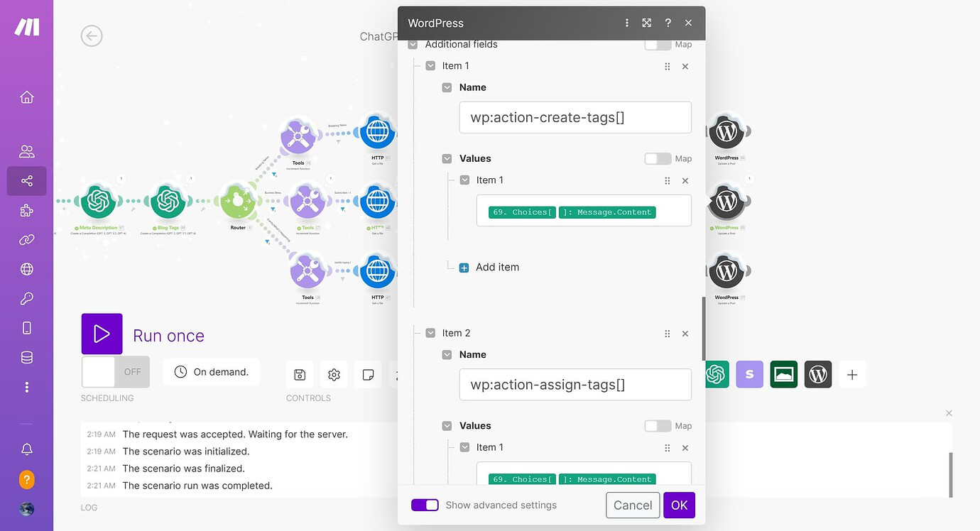Click the Make logo in the sidebar

click(x=27, y=26)
